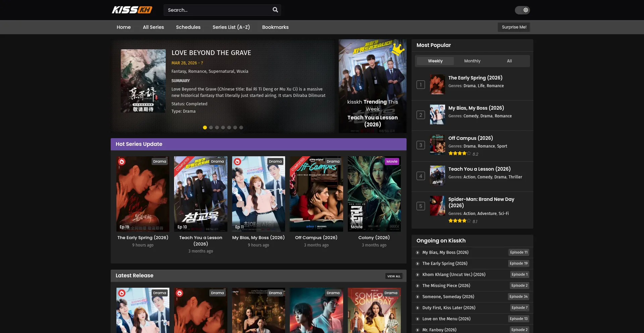Click the Spider-Man star rating
The height and width of the screenshot is (333, 644).
[x=460, y=221]
